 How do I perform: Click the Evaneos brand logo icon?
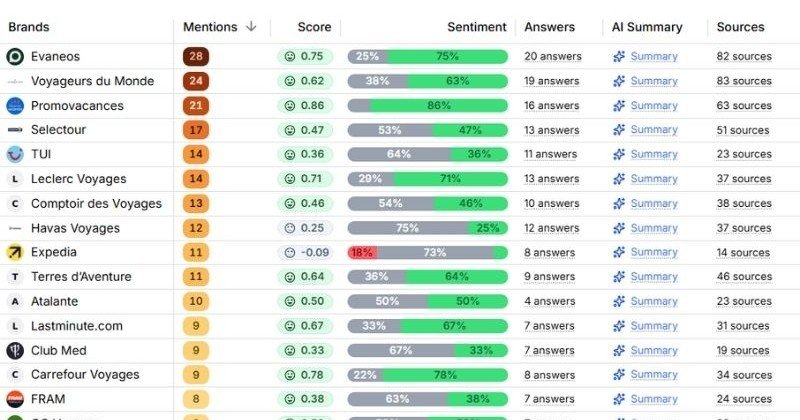point(15,57)
